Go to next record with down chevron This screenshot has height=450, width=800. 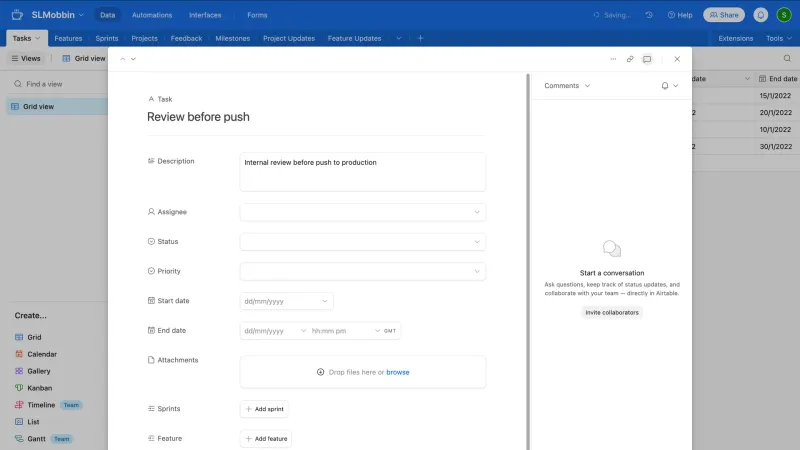133,59
